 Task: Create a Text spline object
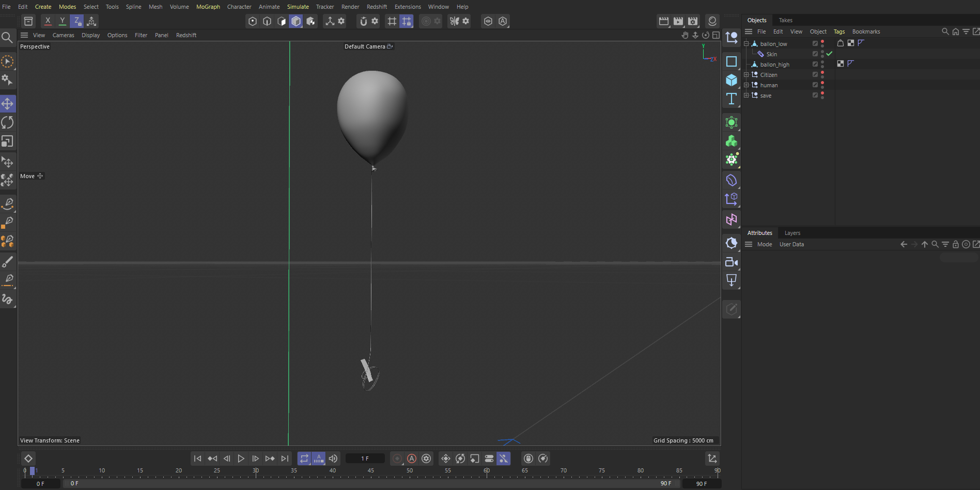pyautogui.click(x=732, y=99)
